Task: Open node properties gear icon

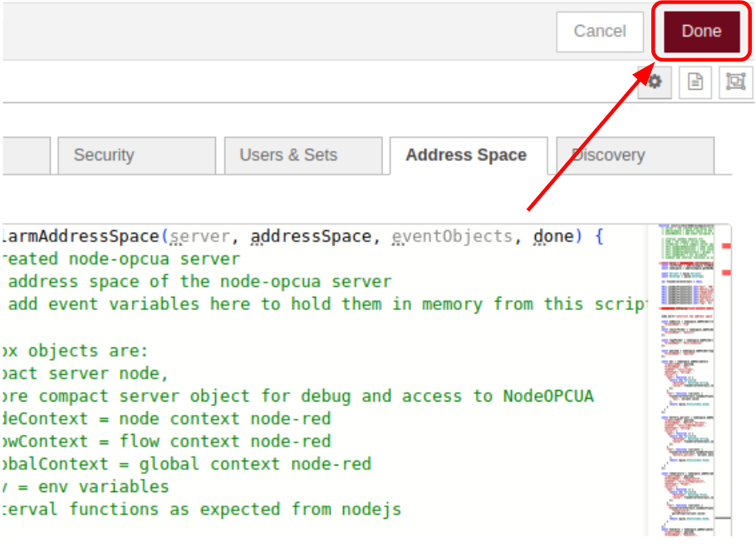Action: tap(655, 82)
